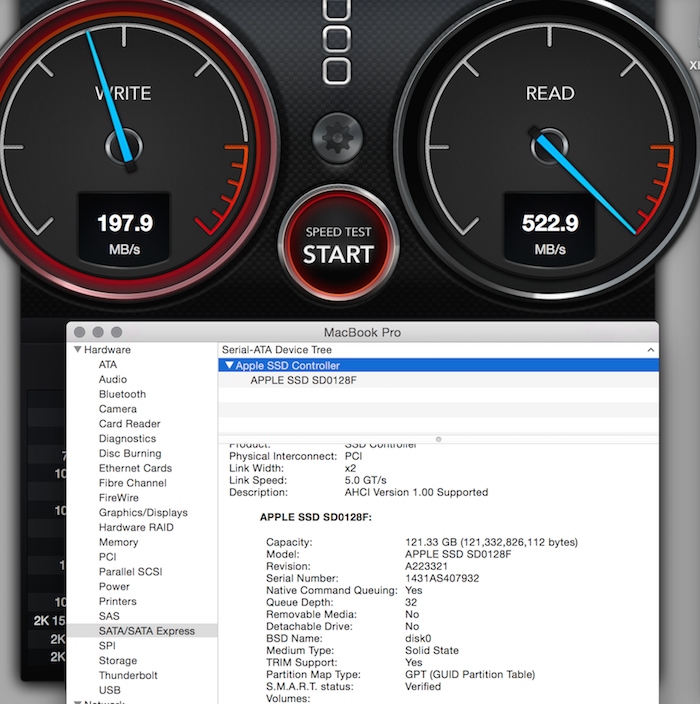700x704 pixels.
Task: Open Card Reader information
Action: 129,424
